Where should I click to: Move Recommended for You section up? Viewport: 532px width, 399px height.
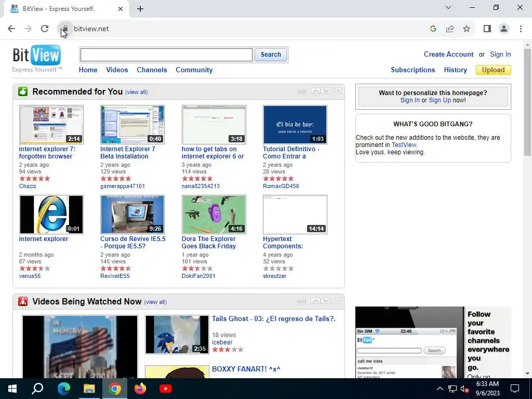[x=315, y=91]
